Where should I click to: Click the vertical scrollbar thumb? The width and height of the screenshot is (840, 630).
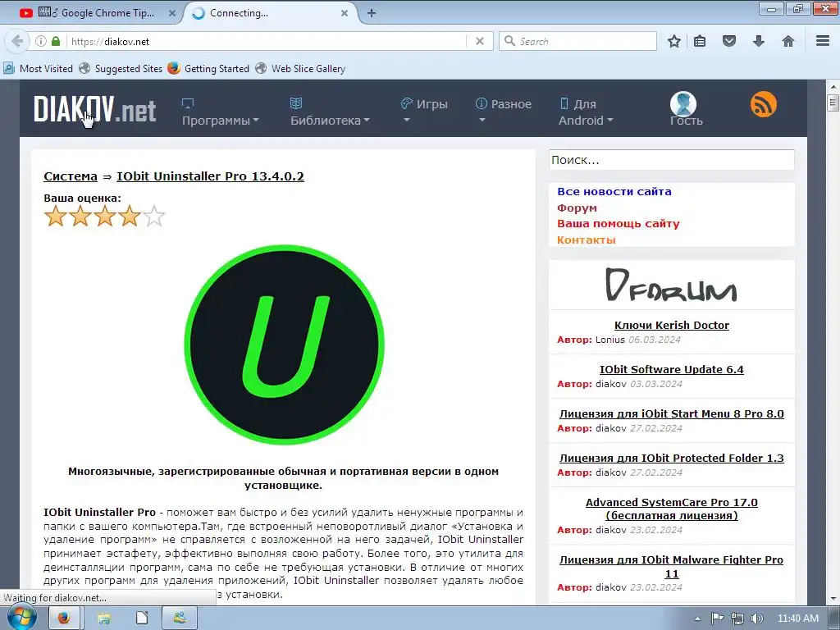click(833, 102)
